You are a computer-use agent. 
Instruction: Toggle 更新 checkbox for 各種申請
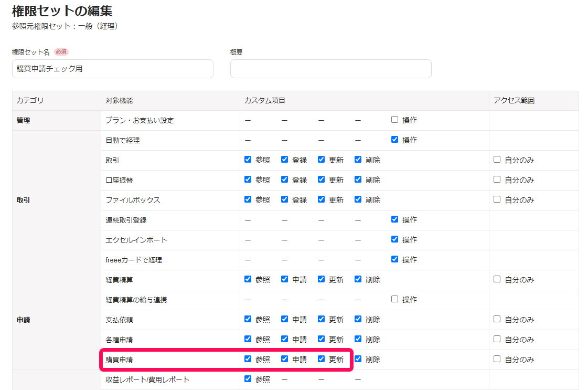point(321,339)
